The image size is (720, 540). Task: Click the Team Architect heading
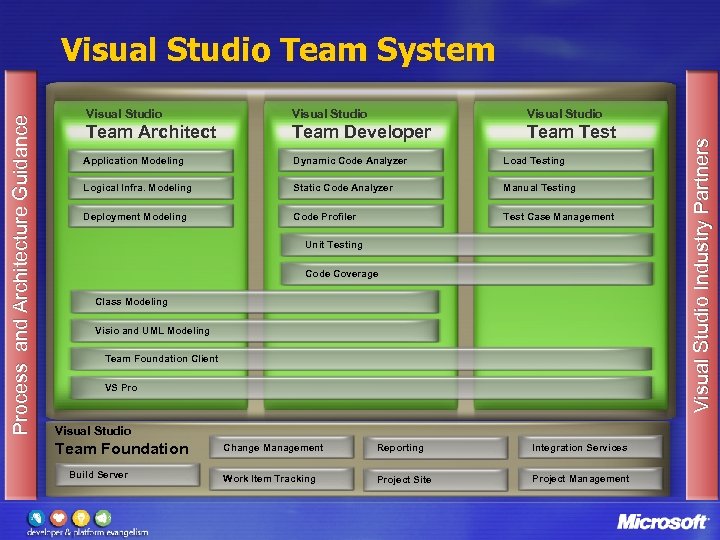click(151, 132)
